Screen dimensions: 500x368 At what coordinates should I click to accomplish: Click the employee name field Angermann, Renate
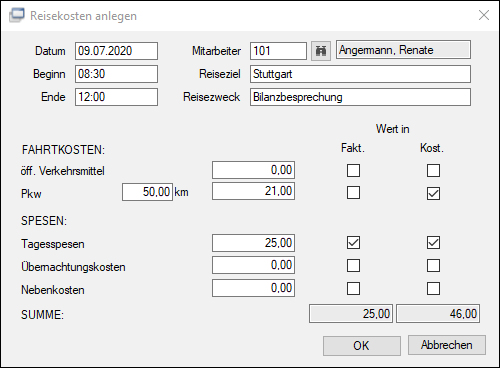403,50
